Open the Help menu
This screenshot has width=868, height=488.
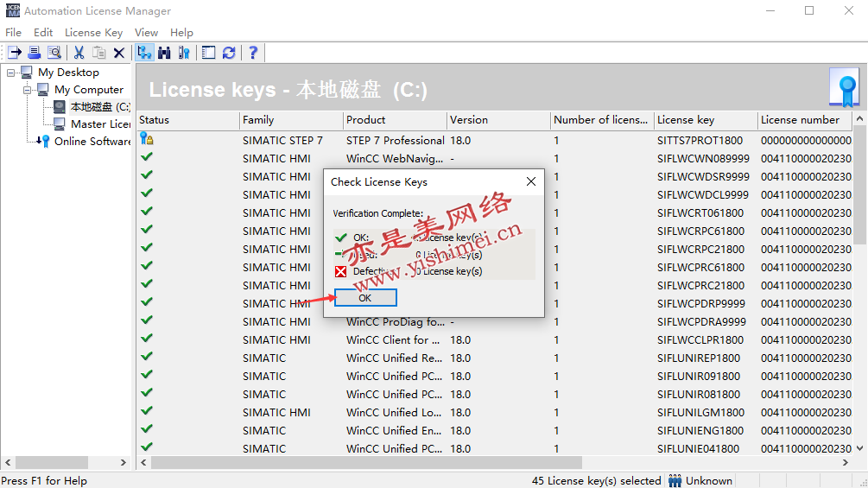(181, 33)
